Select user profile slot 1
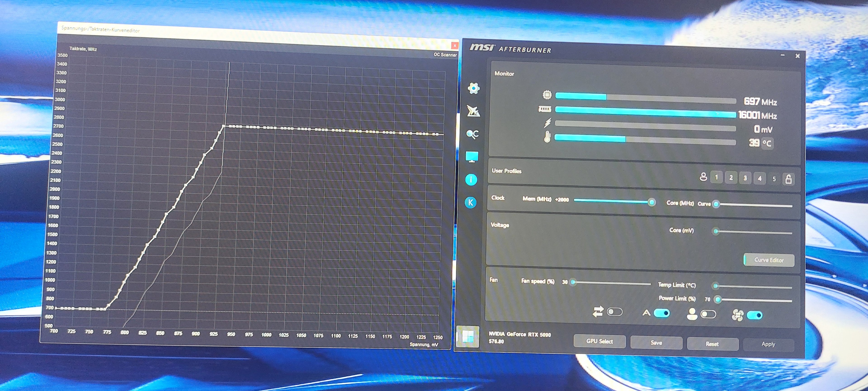Screen dimensions: 868x391 [717, 177]
